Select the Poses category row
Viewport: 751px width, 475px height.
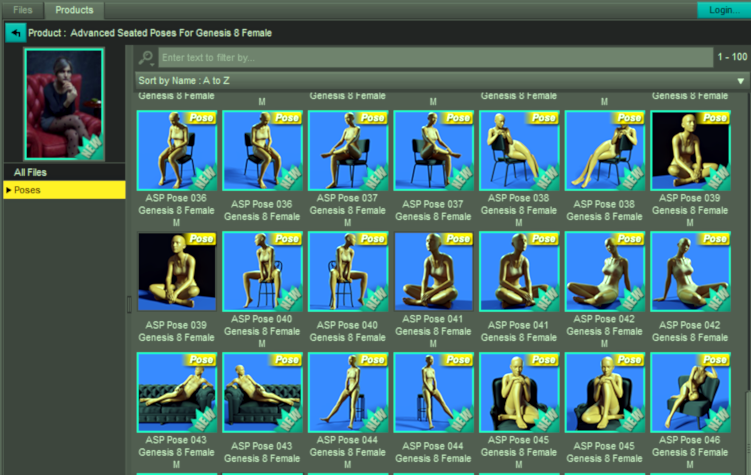(64, 190)
